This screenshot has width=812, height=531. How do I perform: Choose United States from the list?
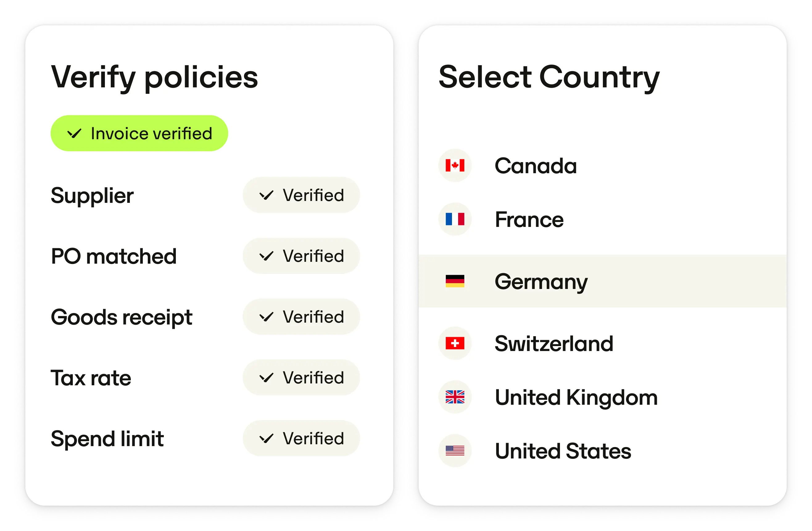point(563,451)
